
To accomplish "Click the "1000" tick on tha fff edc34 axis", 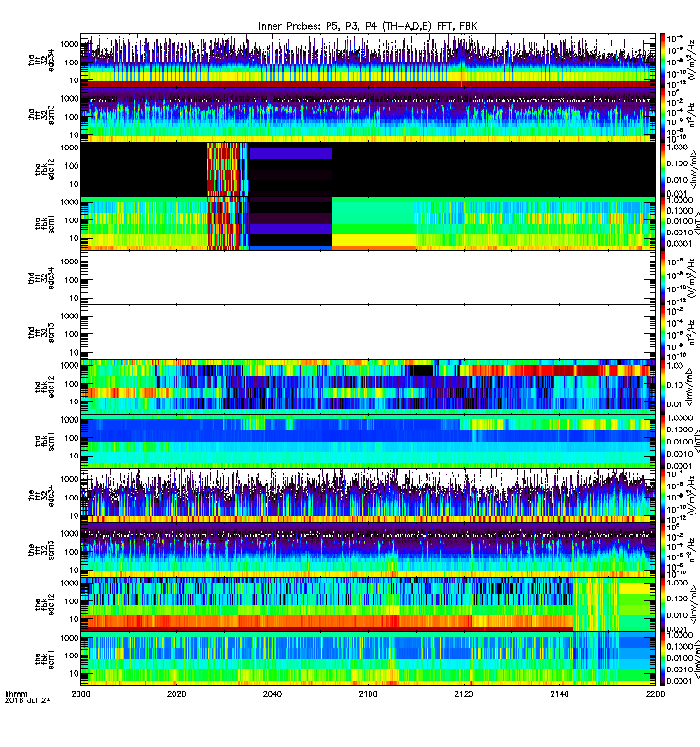I will (x=69, y=44).
